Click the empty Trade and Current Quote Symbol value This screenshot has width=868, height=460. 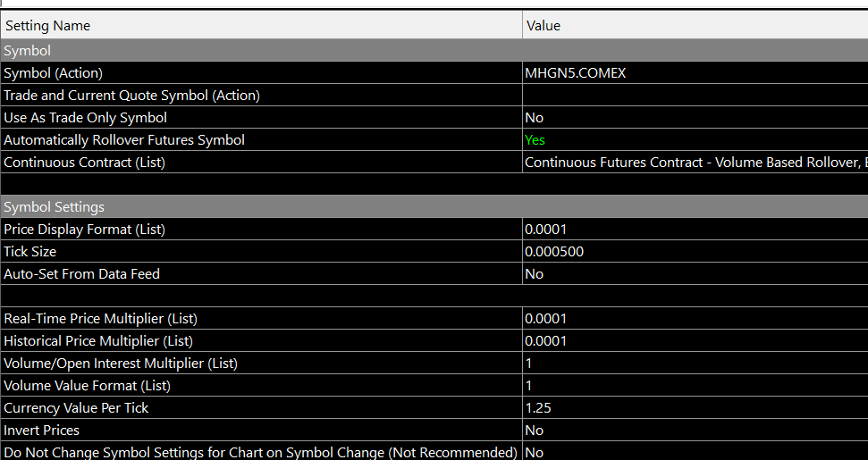pos(695,96)
